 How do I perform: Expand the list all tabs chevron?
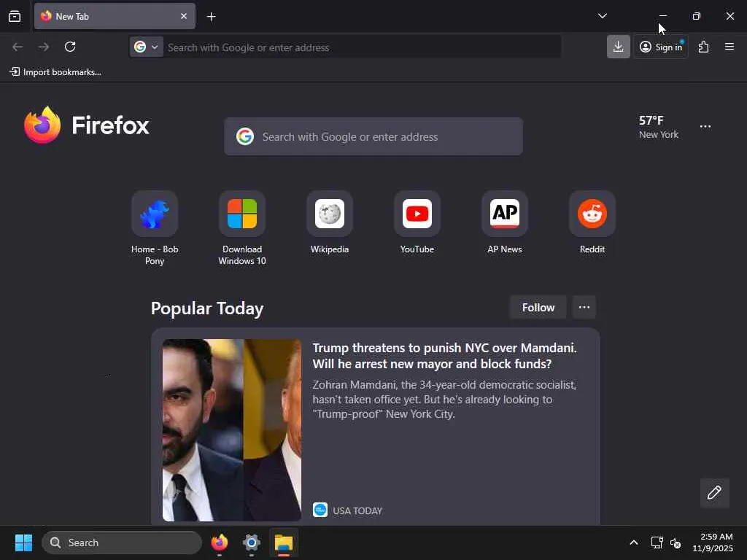(602, 16)
